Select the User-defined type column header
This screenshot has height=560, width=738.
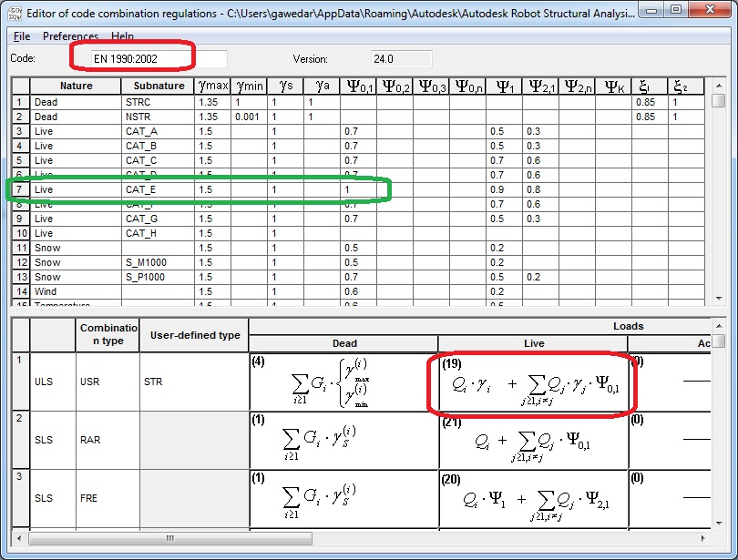pyautogui.click(x=194, y=335)
